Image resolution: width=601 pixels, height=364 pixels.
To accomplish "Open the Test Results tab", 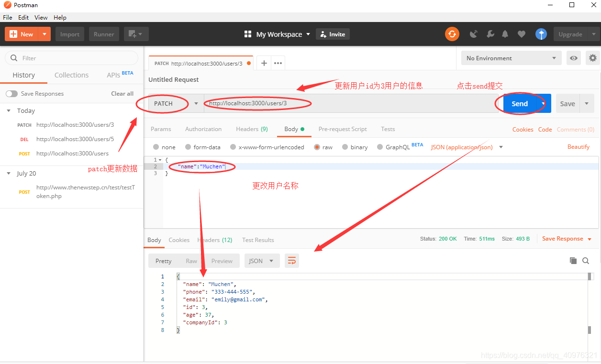I will 258,240.
